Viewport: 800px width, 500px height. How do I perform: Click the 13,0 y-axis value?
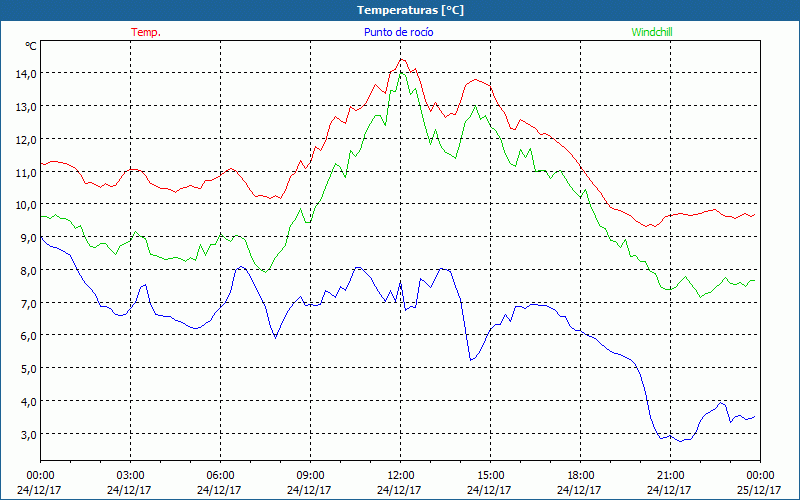[26, 107]
